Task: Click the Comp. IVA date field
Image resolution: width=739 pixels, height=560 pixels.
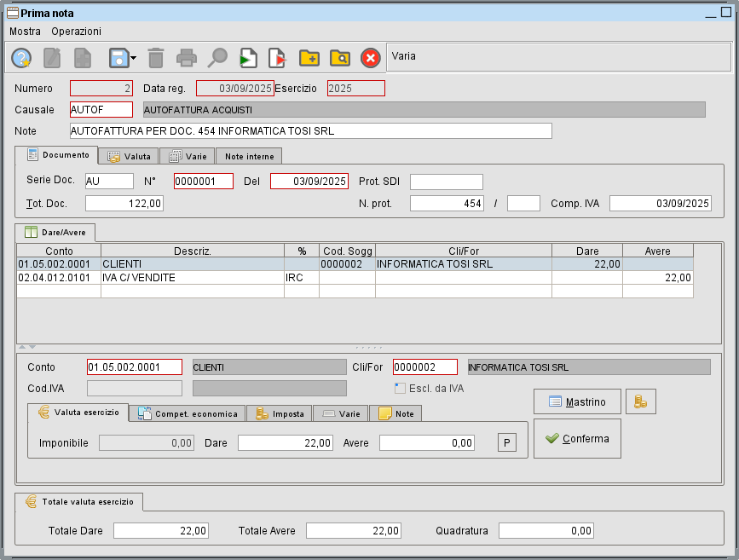Action: 661,203
